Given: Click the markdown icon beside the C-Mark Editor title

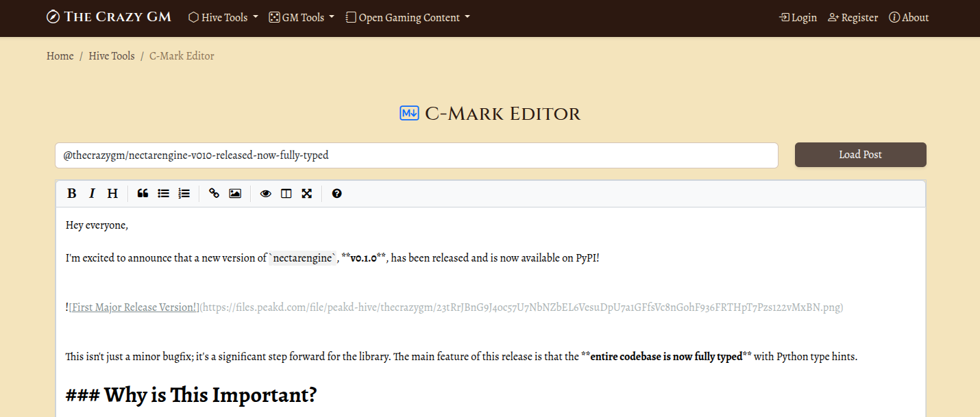Looking at the screenshot, I should (x=409, y=113).
